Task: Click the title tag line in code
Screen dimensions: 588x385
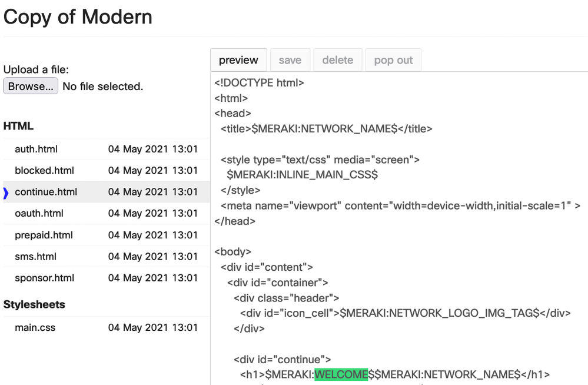Action: 327,129
